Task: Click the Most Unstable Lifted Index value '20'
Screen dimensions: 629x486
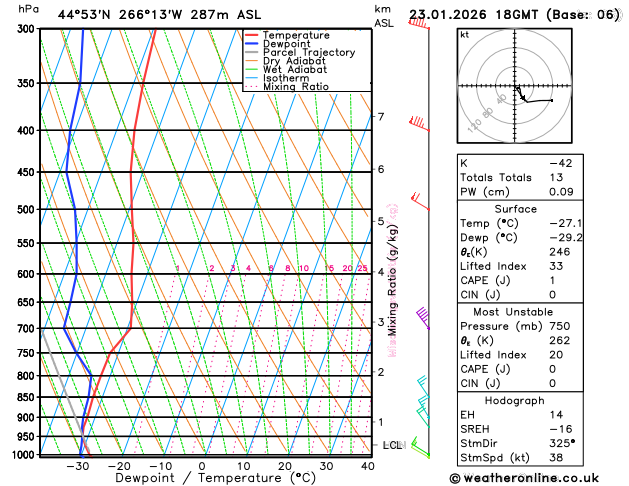Action: 556,355
